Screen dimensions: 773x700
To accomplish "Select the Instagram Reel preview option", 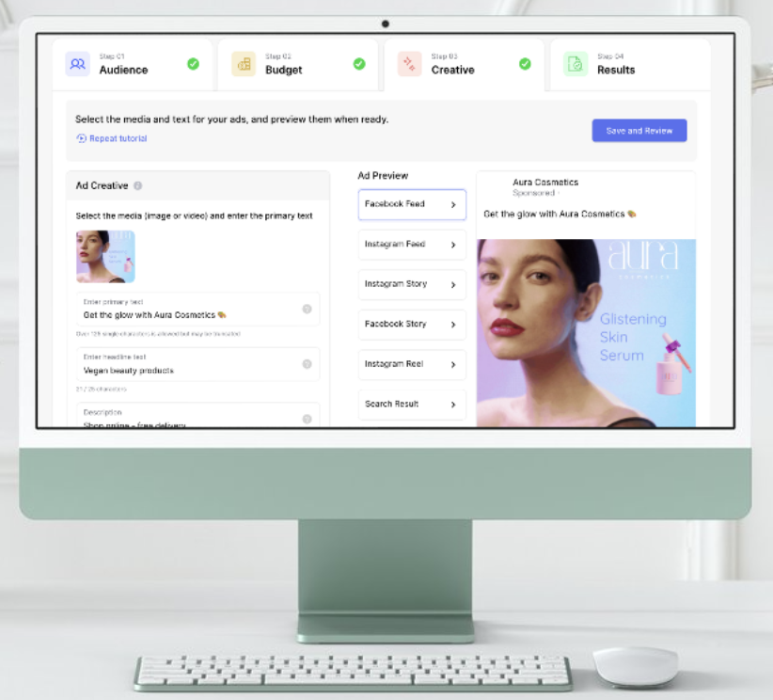I will pyautogui.click(x=412, y=364).
